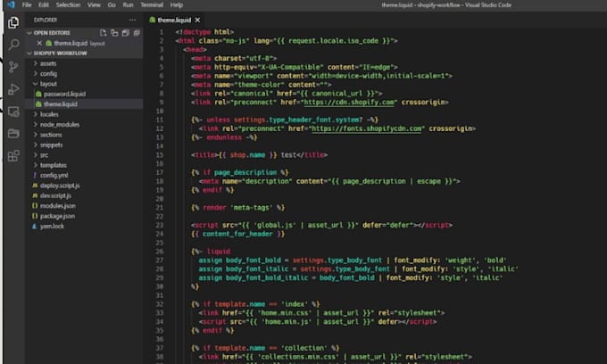Click line number 15 in gutter
The width and height of the screenshot is (607, 364).
click(160, 154)
